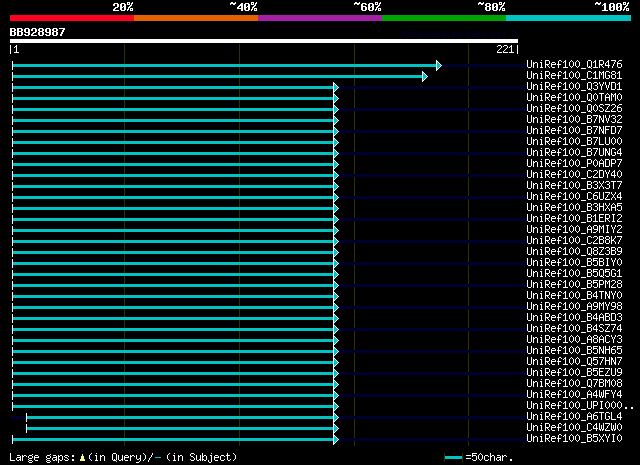Select label UniRef100_B7LU00
This screenshot has height=465, width=640.
tap(574, 141)
